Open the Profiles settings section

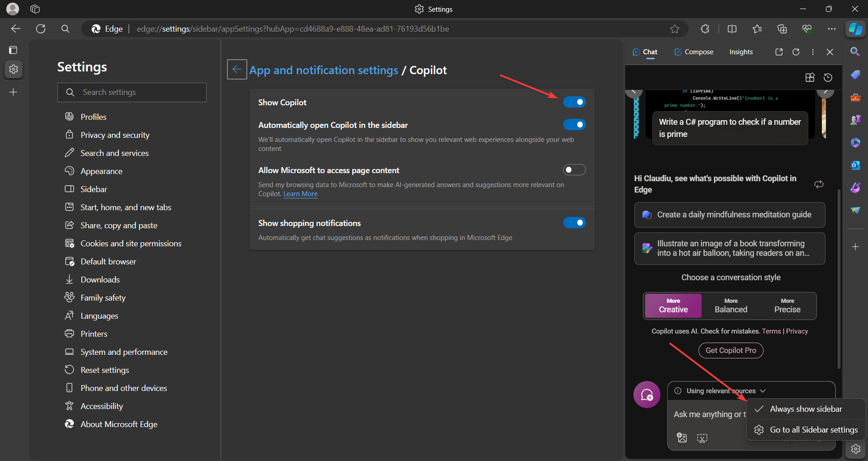click(x=93, y=117)
